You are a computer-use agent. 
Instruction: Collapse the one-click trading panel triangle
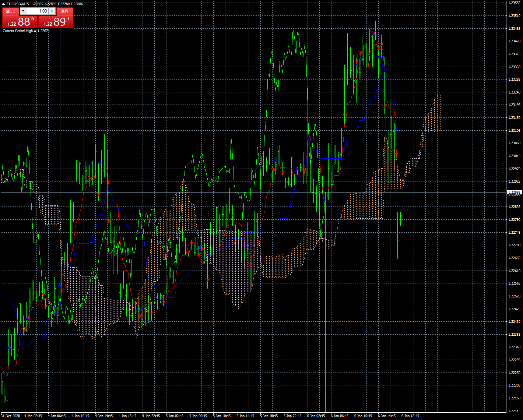coord(4,4)
